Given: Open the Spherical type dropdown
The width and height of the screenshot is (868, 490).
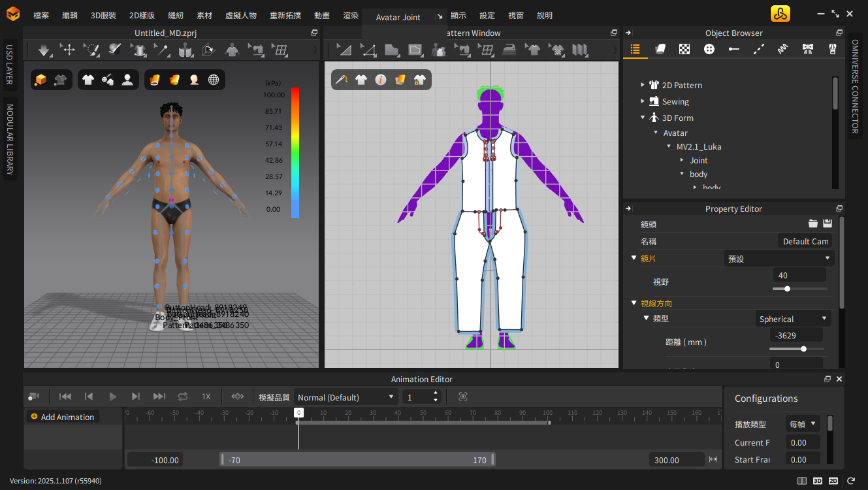Looking at the screenshot, I should (794, 319).
